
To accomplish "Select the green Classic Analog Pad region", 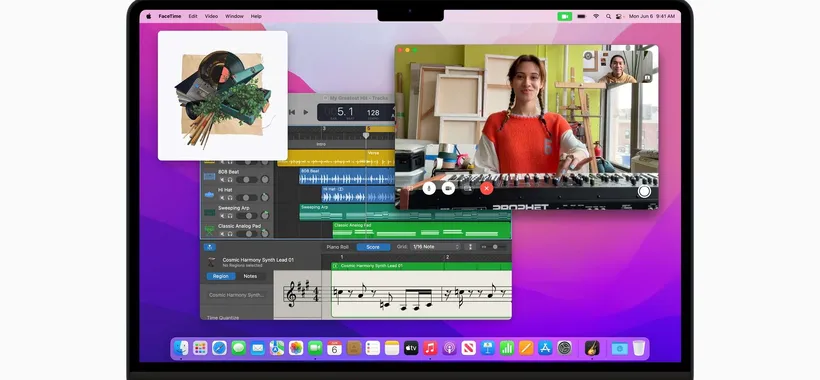I will pyautogui.click(x=422, y=230).
